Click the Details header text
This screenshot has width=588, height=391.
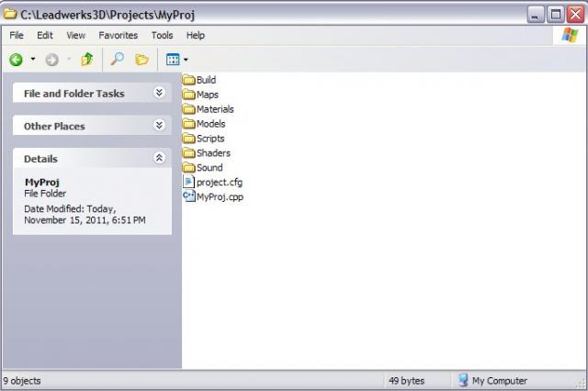[x=40, y=159]
